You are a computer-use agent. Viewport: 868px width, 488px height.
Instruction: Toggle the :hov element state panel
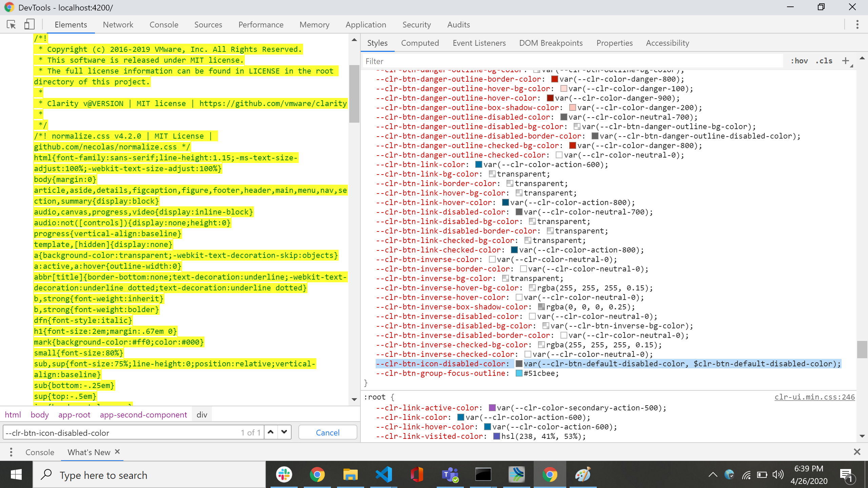pyautogui.click(x=799, y=61)
